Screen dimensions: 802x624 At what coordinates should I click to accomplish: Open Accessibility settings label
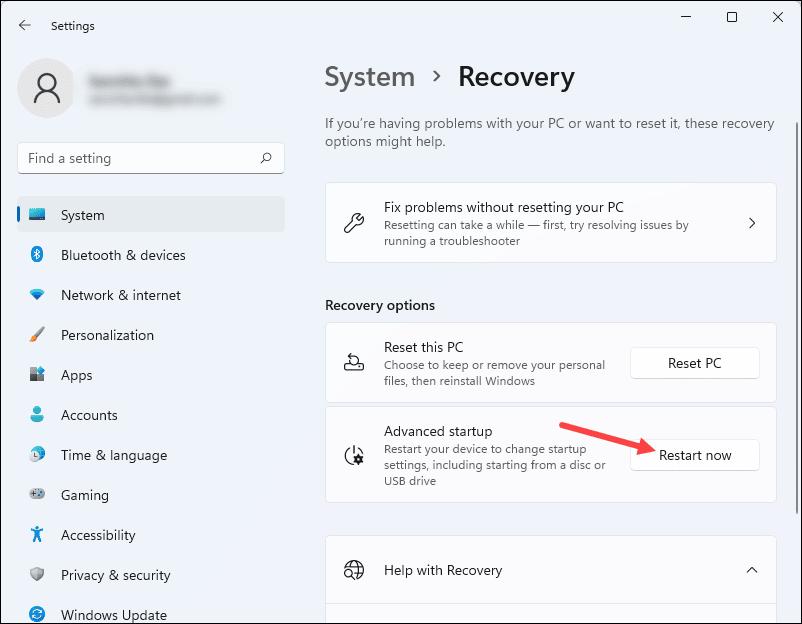tap(98, 535)
